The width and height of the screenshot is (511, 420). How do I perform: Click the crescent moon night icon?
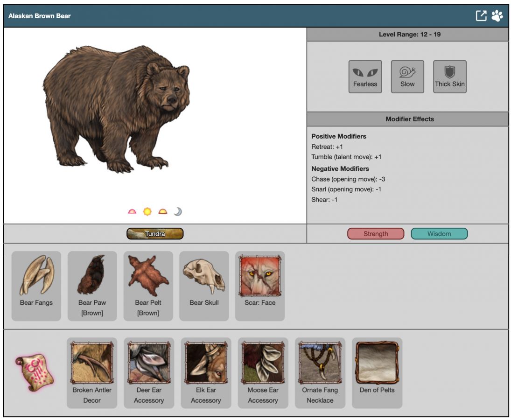178,211
